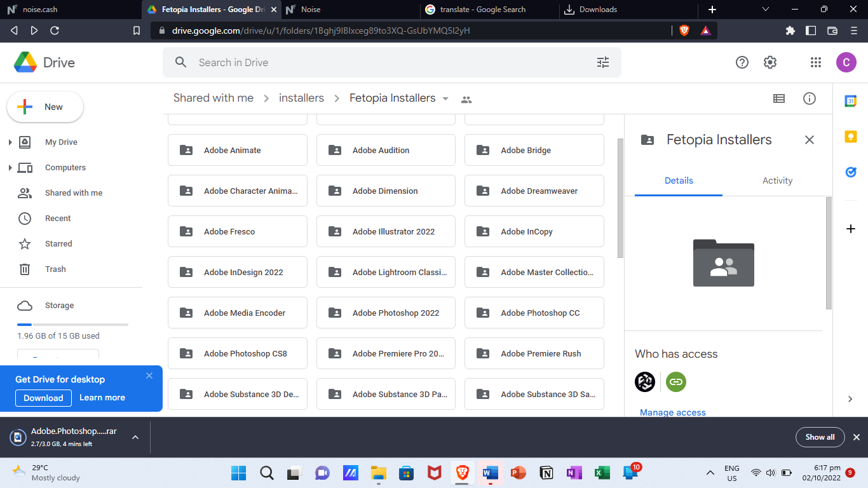Reload the current page

[x=55, y=30]
